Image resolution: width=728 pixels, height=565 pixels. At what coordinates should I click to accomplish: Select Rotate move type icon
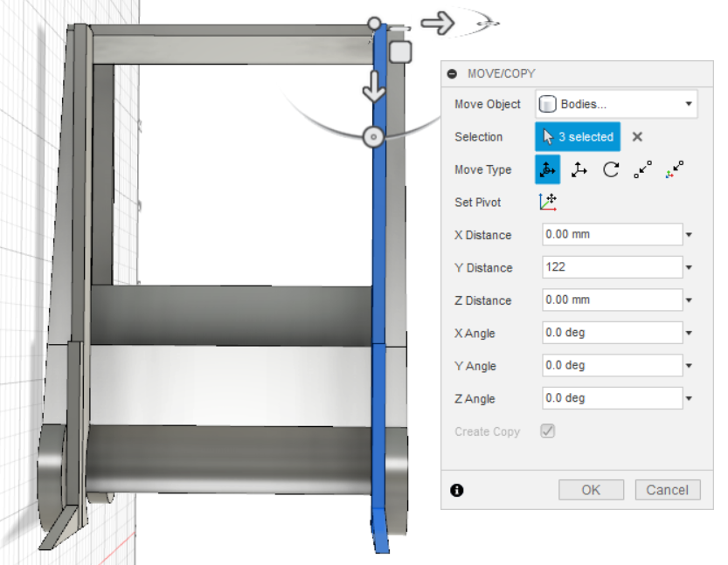(x=611, y=169)
